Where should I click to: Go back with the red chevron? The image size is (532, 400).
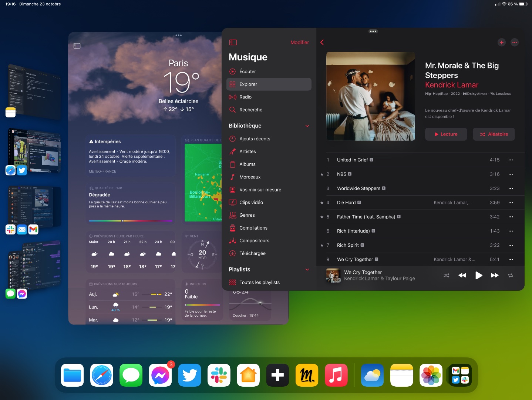click(x=322, y=42)
